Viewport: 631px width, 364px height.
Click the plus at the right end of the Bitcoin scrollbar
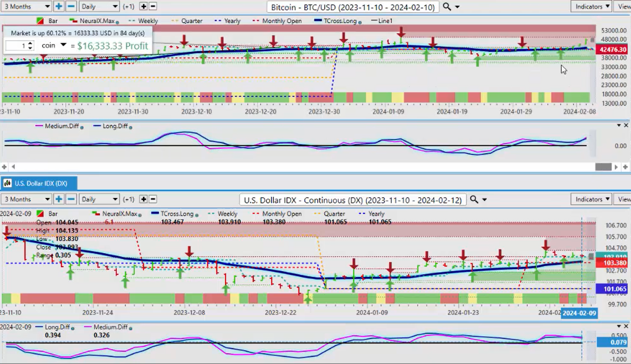pos(626,167)
